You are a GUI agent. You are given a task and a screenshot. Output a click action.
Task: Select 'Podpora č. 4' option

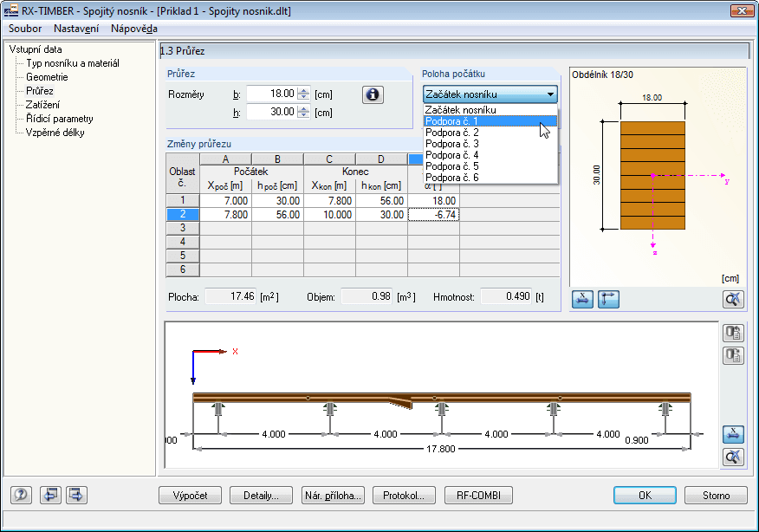[x=490, y=155]
